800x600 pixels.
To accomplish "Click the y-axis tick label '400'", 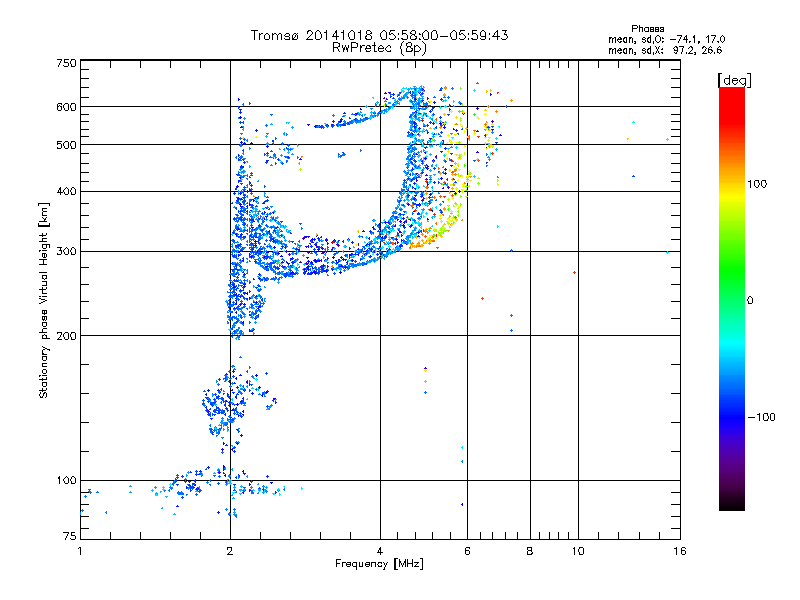I will (x=66, y=192).
